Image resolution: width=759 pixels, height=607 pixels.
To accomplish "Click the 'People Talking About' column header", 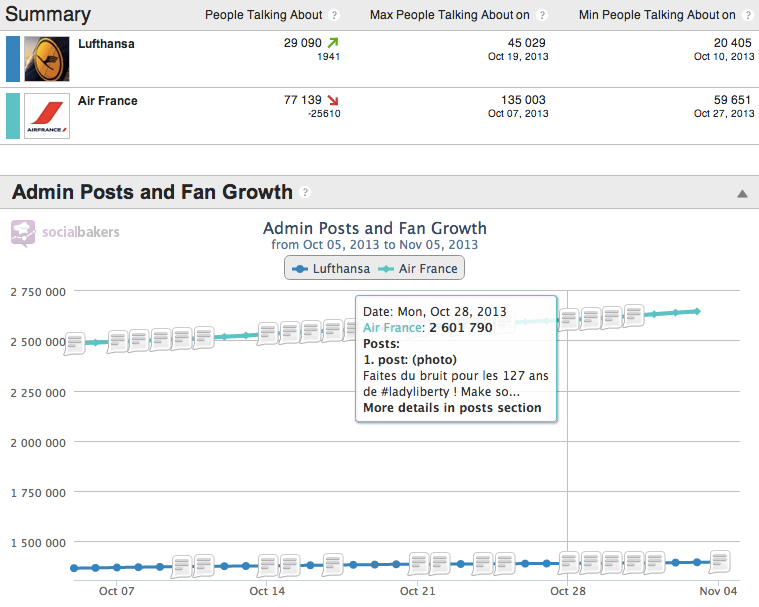I will point(263,15).
